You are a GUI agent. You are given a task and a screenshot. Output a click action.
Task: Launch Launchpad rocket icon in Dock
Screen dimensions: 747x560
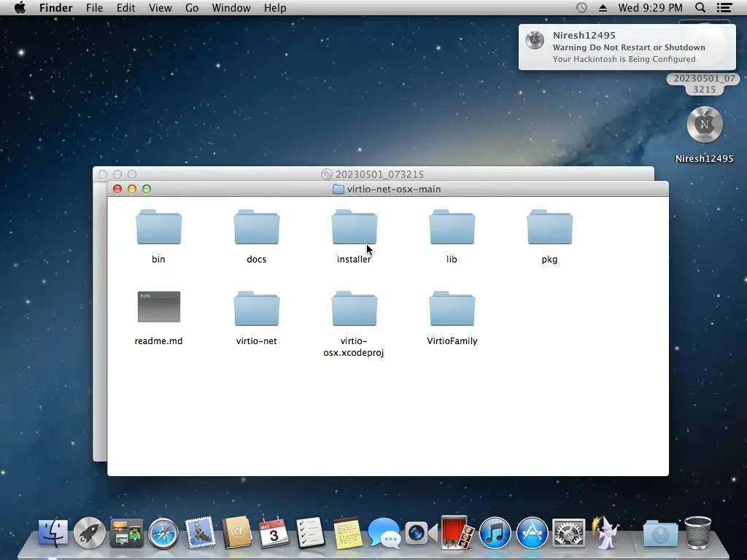pyautogui.click(x=89, y=532)
